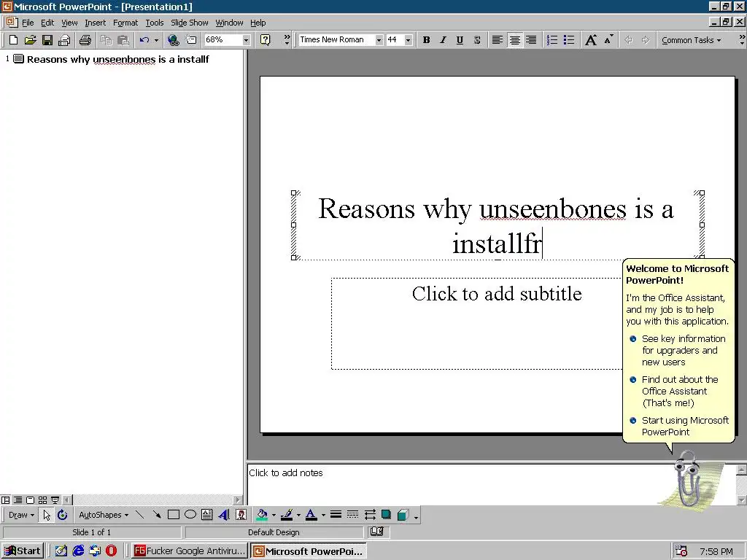Choose 'Find out about the Office Assistant'
The width and height of the screenshot is (747, 560).
(673, 391)
